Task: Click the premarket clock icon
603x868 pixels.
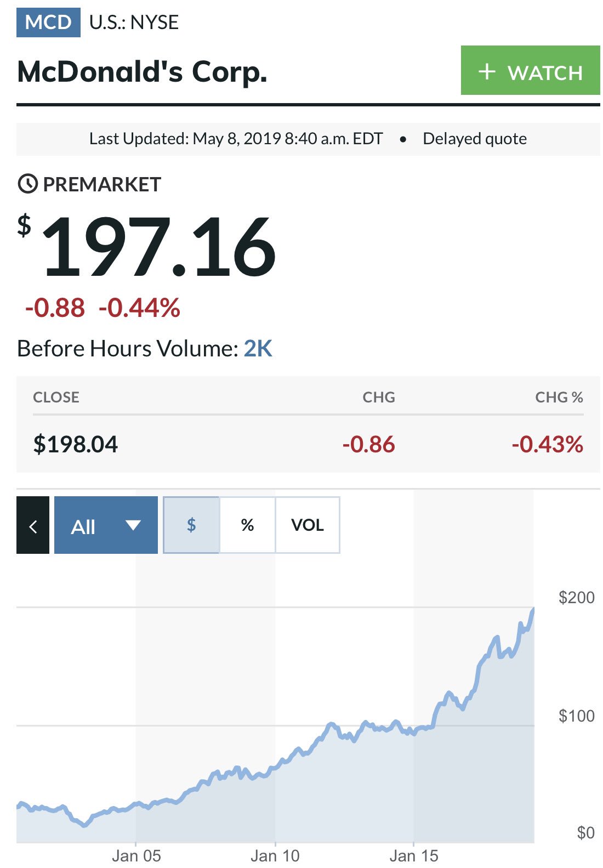Action: pyautogui.click(x=27, y=184)
